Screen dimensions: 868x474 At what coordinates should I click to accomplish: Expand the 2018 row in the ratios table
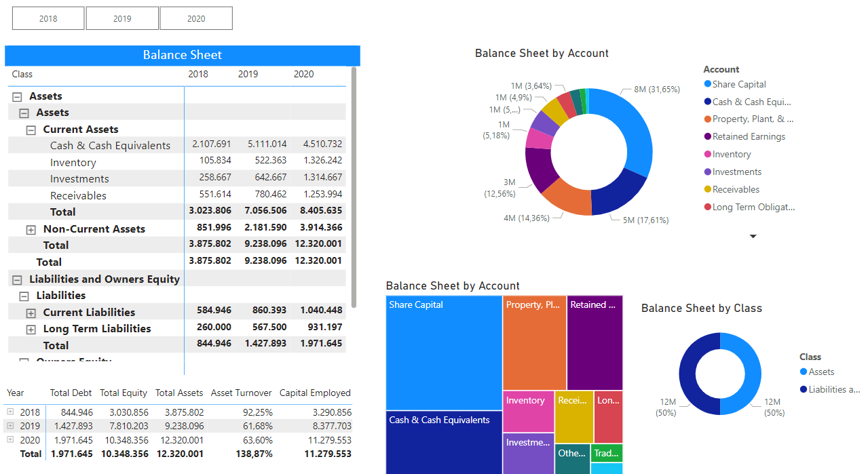(x=10, y=412)
